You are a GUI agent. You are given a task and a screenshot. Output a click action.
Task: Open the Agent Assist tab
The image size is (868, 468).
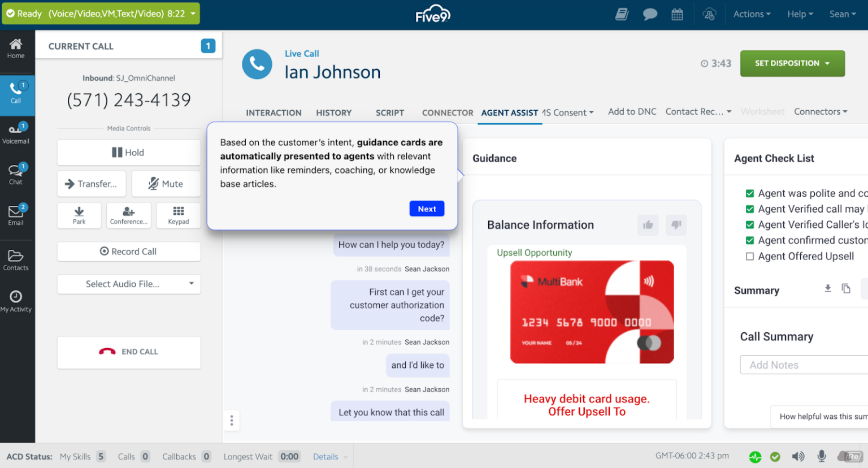tap(509, 112)
